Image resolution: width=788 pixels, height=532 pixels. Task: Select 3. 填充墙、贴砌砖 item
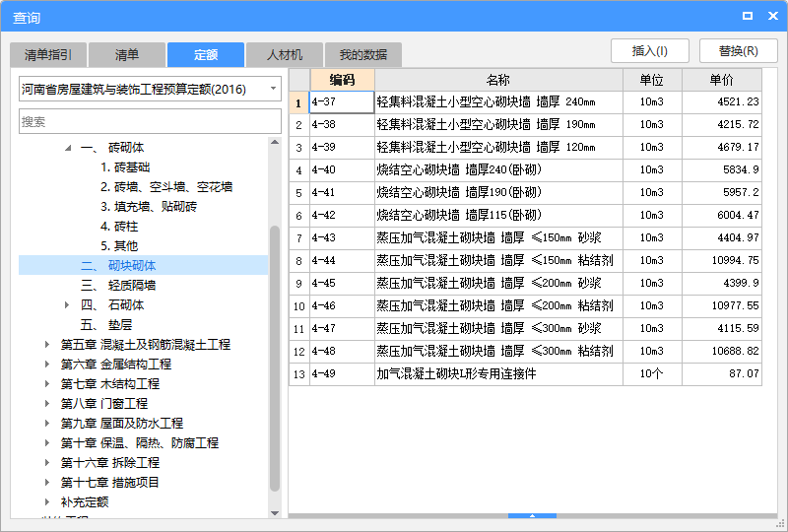click(x=149, y=207)
